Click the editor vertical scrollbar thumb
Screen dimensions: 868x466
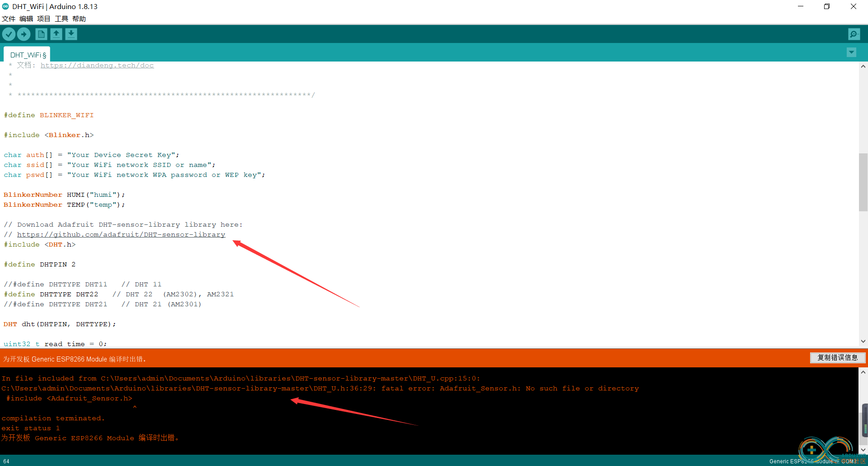coord(863,182)
